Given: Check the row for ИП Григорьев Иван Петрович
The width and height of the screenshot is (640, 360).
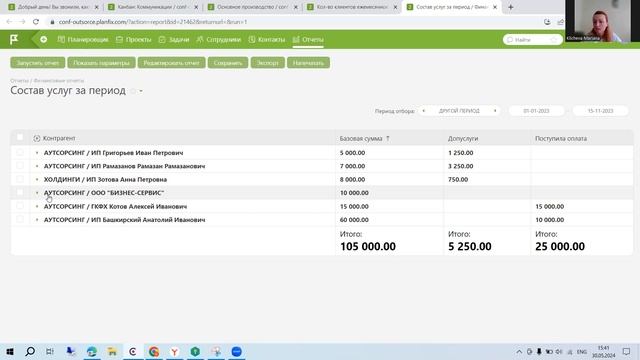Looking at the screenshot, I should (20, 152).
